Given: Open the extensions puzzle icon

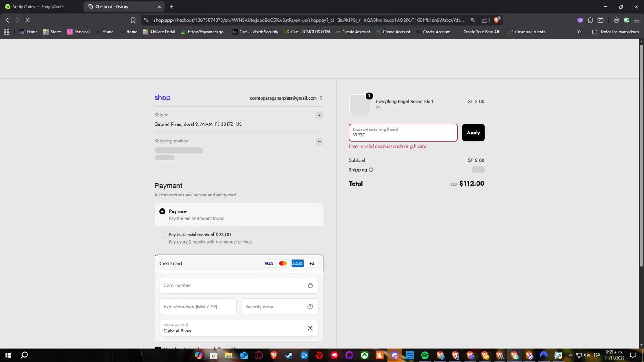Looking at the screenshot, I should point(590,20).
